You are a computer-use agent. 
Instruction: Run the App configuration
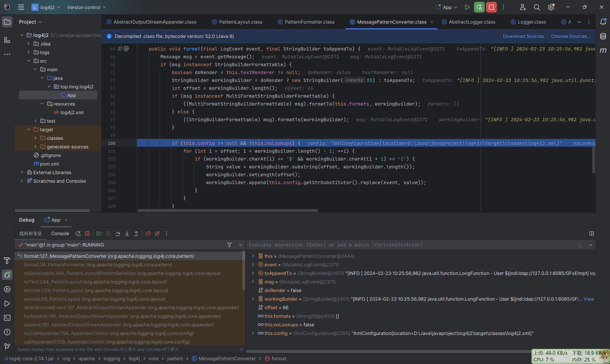click(467, 7)
